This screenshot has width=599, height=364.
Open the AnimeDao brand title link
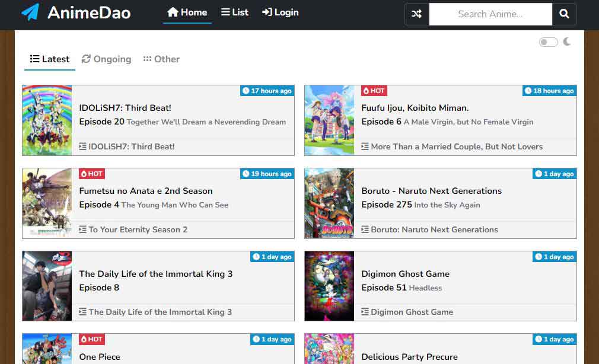point(89,12)
